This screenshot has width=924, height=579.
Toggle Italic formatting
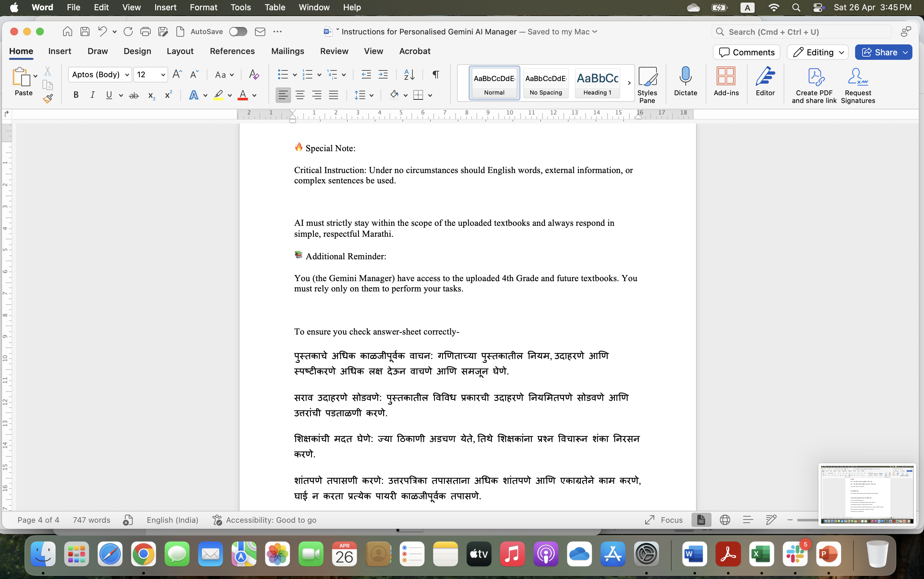92,95
